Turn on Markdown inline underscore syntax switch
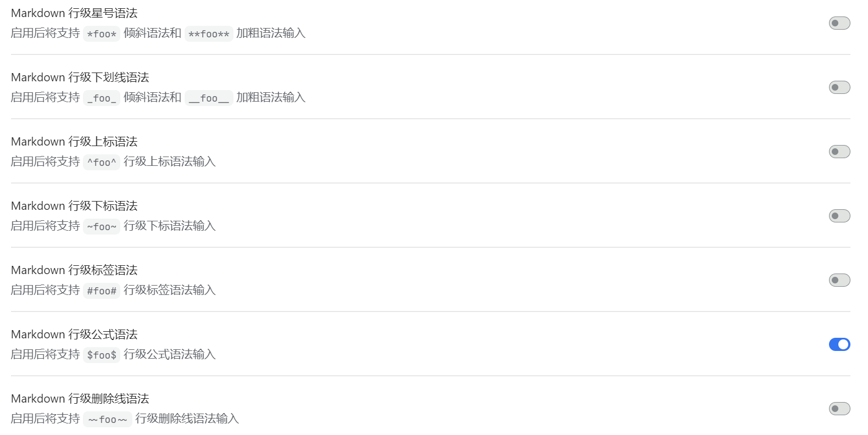The image size is (868, 435). tap(839, 87)
